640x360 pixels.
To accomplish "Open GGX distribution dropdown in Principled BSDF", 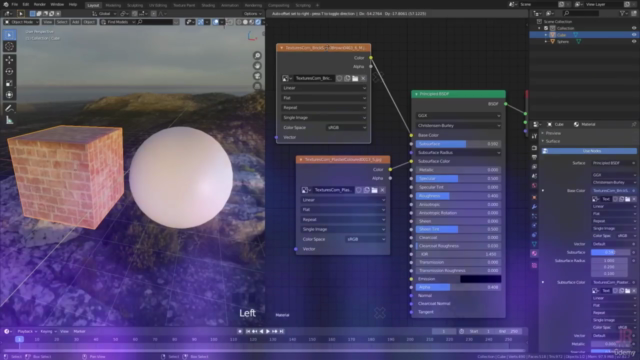I will [x=458, y=116].
